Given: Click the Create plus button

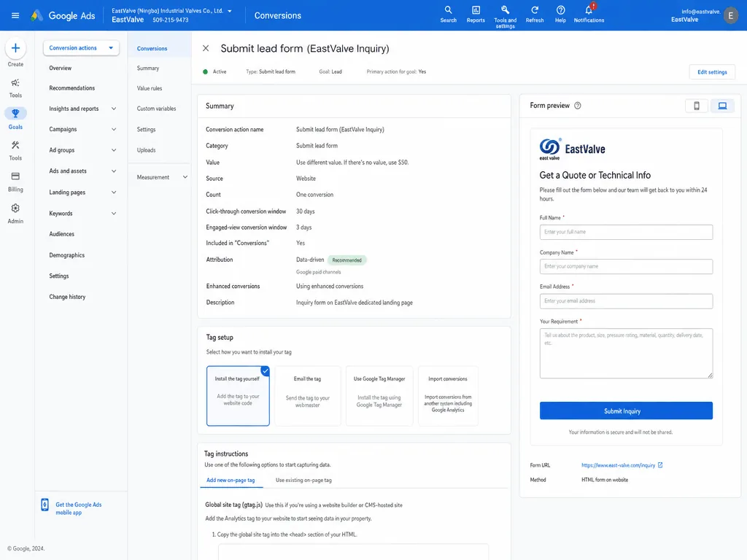Looking at the screenshot, I should (x=15, y=48).
